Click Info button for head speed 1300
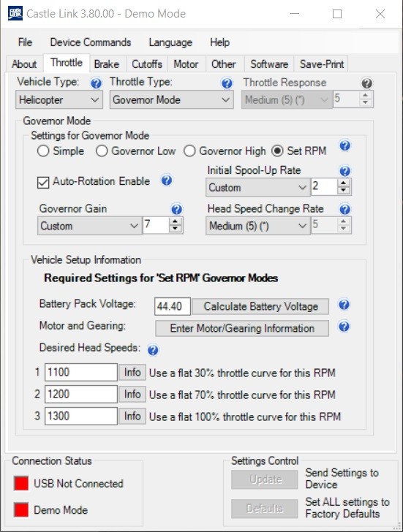Screen dimensions: 403x532 pos(132,416)
